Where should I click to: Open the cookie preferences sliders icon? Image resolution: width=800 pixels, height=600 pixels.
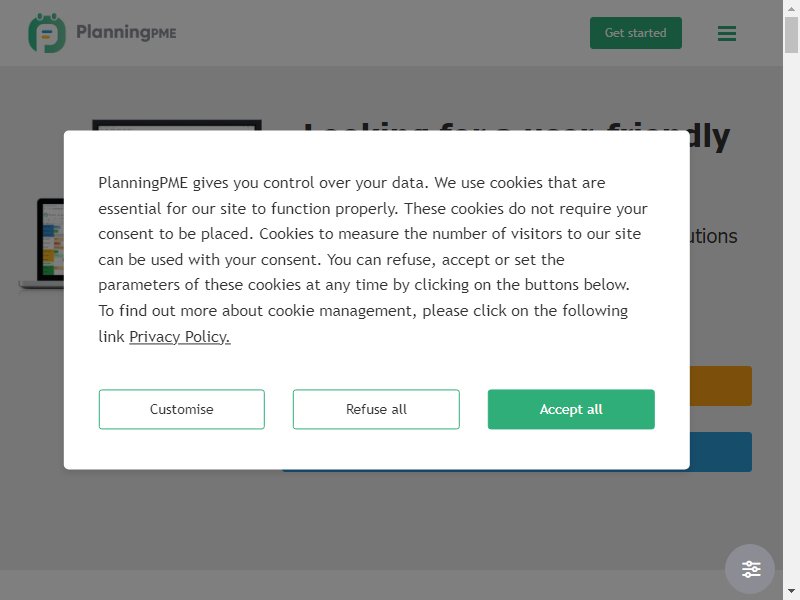pos(750,569)
